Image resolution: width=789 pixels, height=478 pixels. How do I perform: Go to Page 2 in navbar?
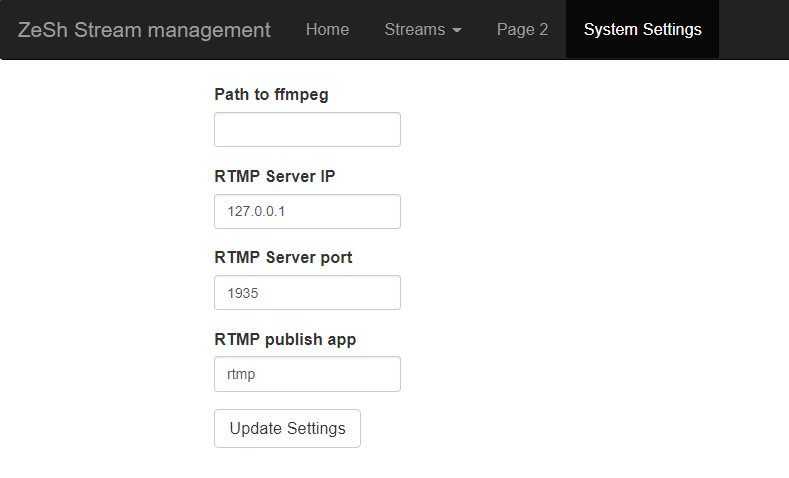pos(522,30)
